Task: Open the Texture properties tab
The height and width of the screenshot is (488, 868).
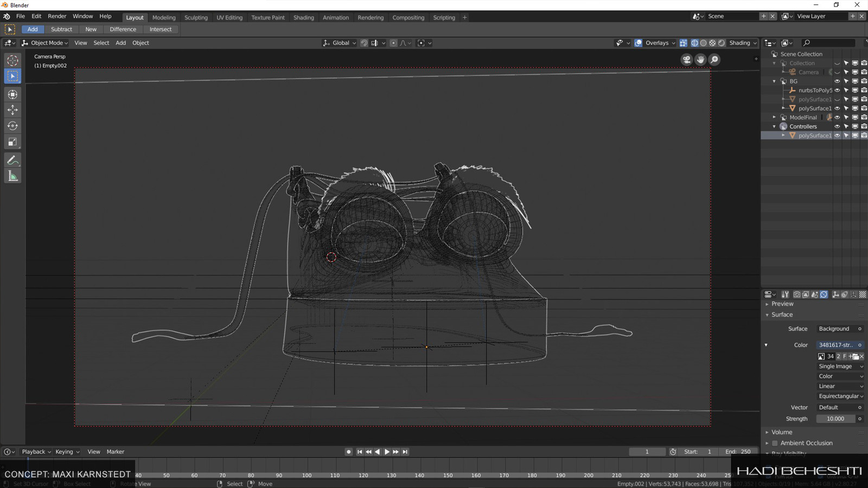Action: pos(863,294)
